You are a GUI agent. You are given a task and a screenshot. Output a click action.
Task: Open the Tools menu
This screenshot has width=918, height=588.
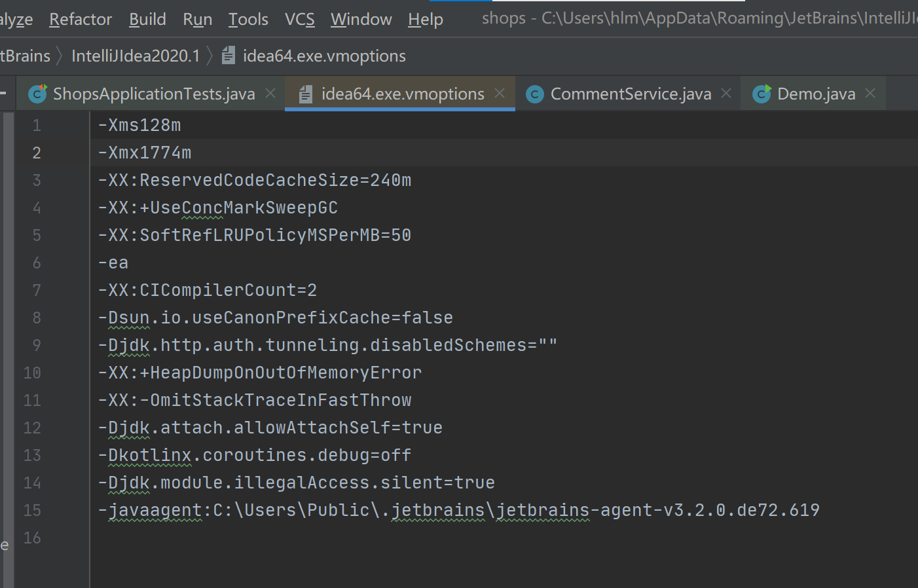[x=248, y=20]
